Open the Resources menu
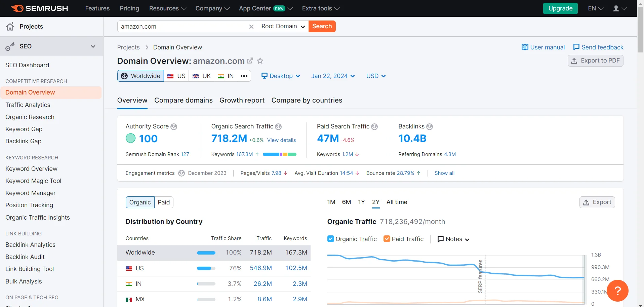Image resolution: width=644 pixels, height=307 pixels. [x=167, y=8]
